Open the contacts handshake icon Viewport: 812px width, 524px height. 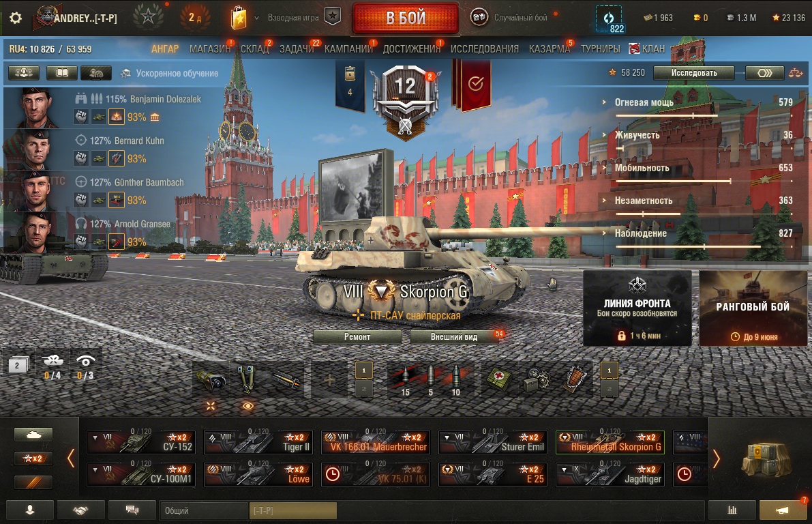(80, 510)
